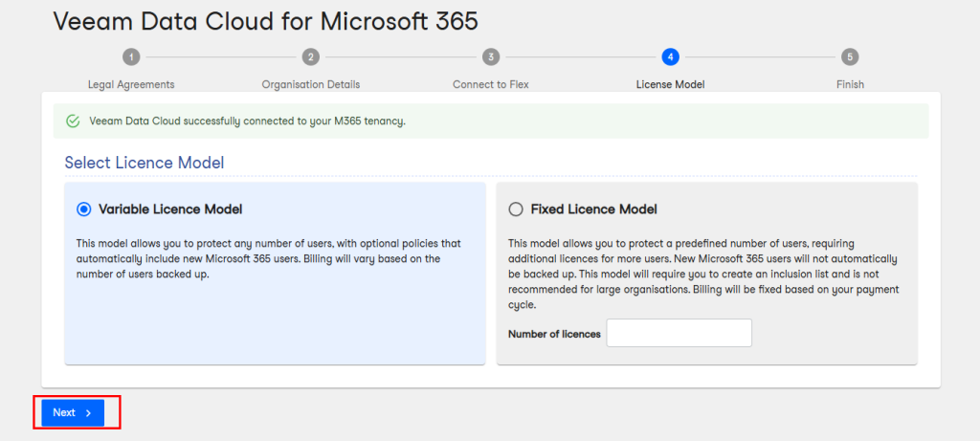Click the Number of licences label
Viewport: 980px width, 441px height.
click(x=554, y=334)
